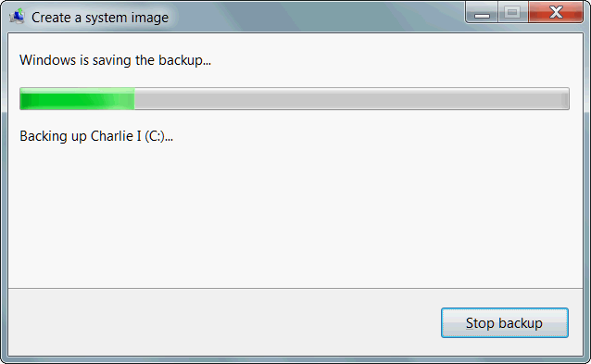Click empty white area below status text

point(295,215)
